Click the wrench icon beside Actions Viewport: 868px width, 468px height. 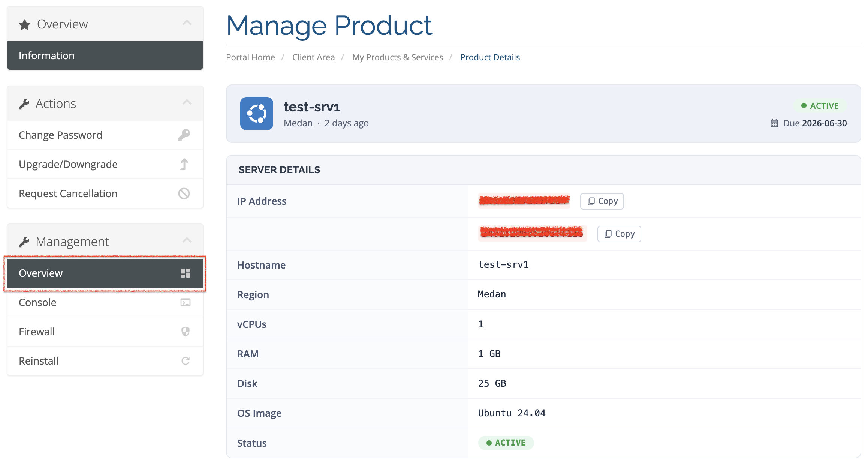point(24,104)
